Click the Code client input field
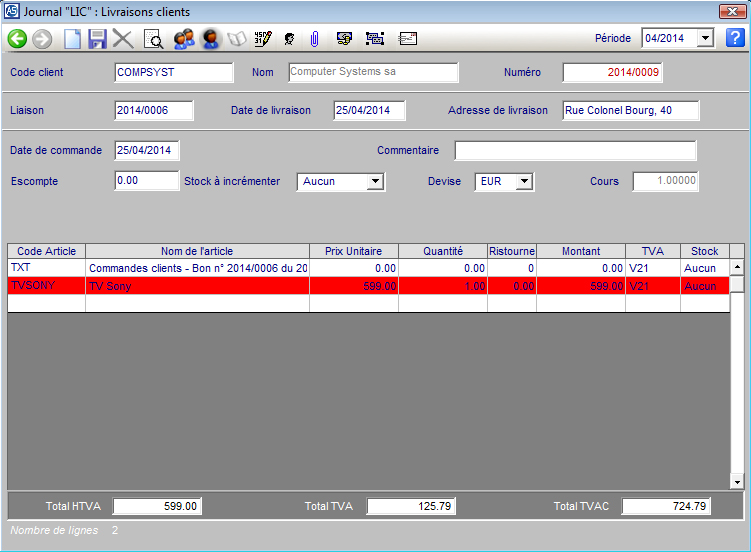 (174, 73)
